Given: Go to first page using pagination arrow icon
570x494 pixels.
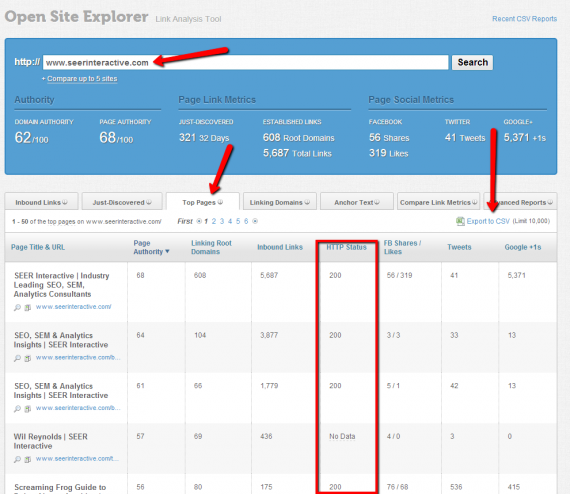Looking at the screenshot, I should (x=199, y=221).
